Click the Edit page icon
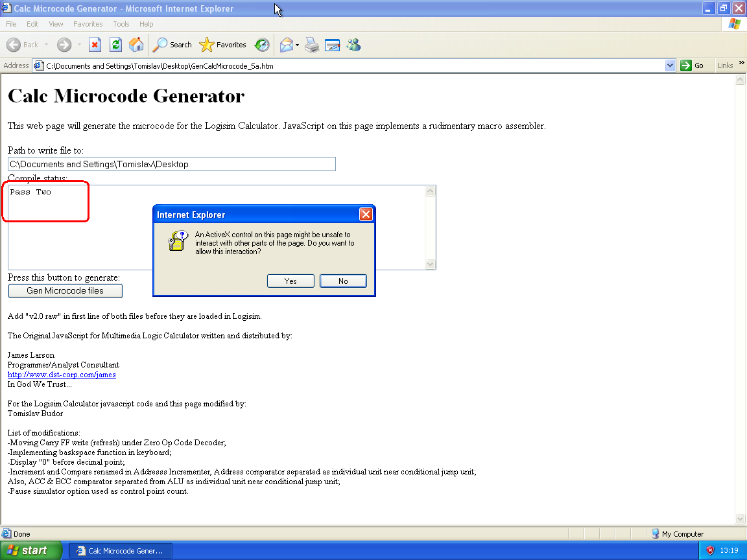Viewport: 747px width, 560px height. pos(332,45)
